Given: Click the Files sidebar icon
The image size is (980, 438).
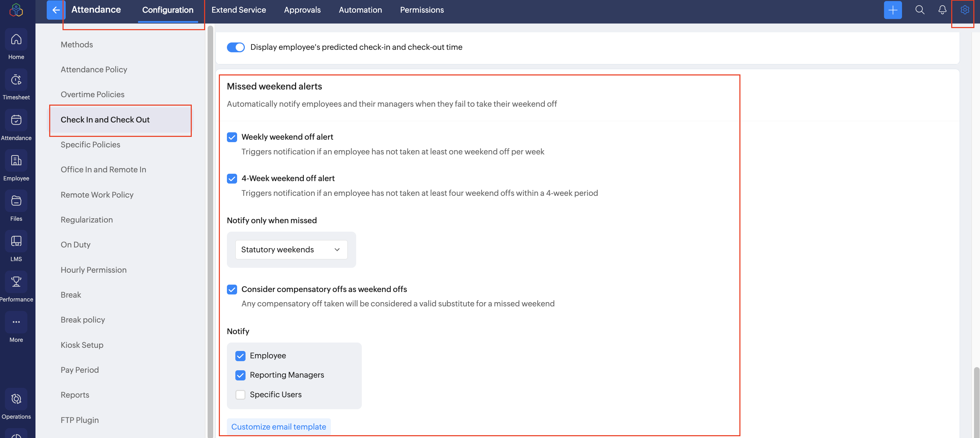Looking at the screenshot, I should tap(16, 201).
